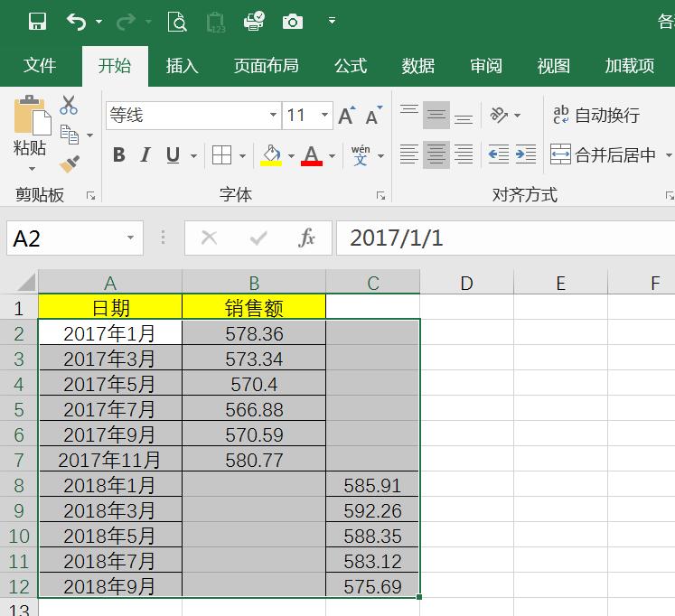Open the Name Box dropdown arrow

point(130,238)
